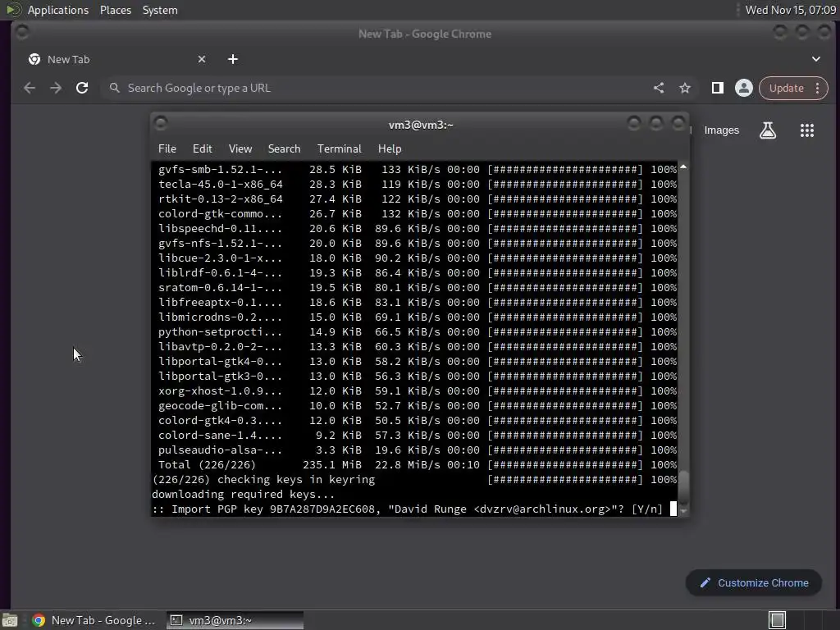The height and width of the screenshot is (630, 840).
Task: Open the Places menu
Action: (x=116, y=10)
